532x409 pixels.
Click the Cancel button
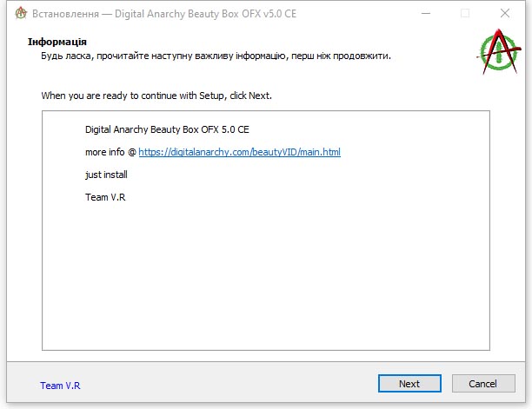pos(483,383)
